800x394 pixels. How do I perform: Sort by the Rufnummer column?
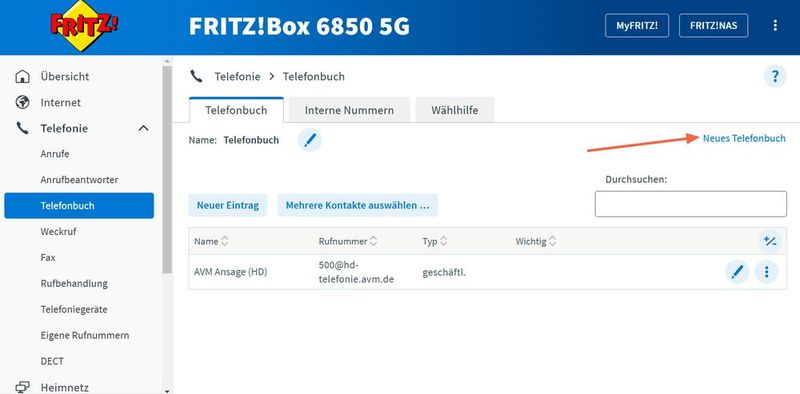(x=348, y=241)
